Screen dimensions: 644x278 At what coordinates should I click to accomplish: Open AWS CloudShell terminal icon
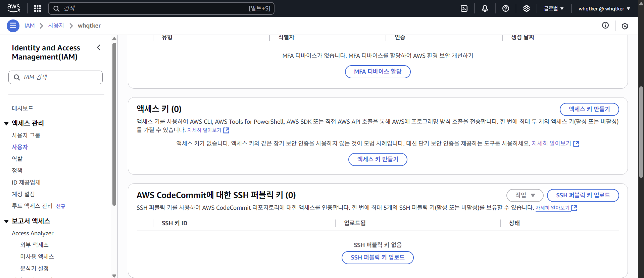pos(464,8)
